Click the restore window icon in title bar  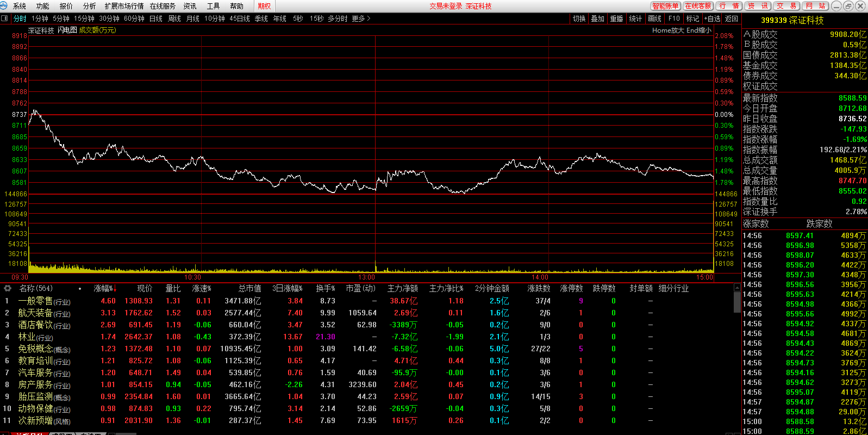pos(848,6)
